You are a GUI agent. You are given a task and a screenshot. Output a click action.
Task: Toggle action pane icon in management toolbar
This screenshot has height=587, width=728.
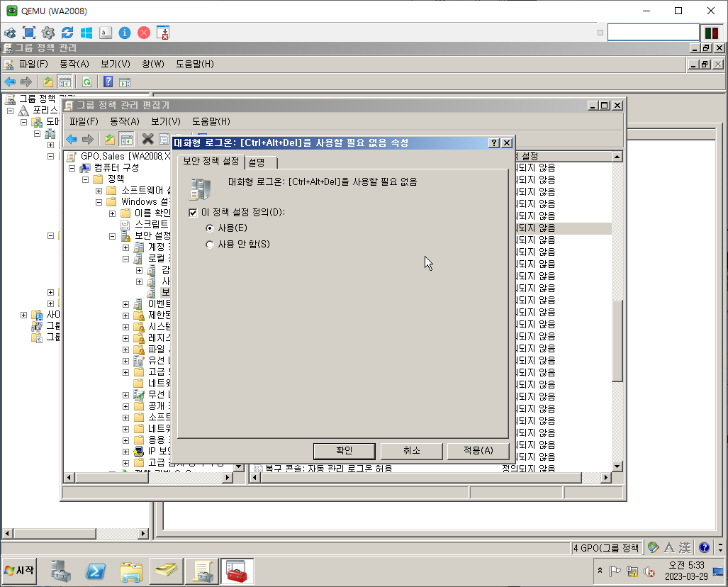click(125, 83)
